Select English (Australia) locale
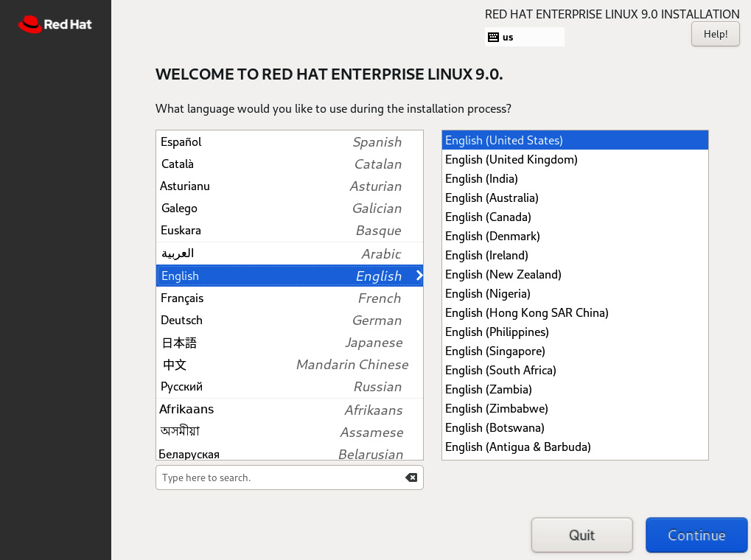 tap(575, 197)
